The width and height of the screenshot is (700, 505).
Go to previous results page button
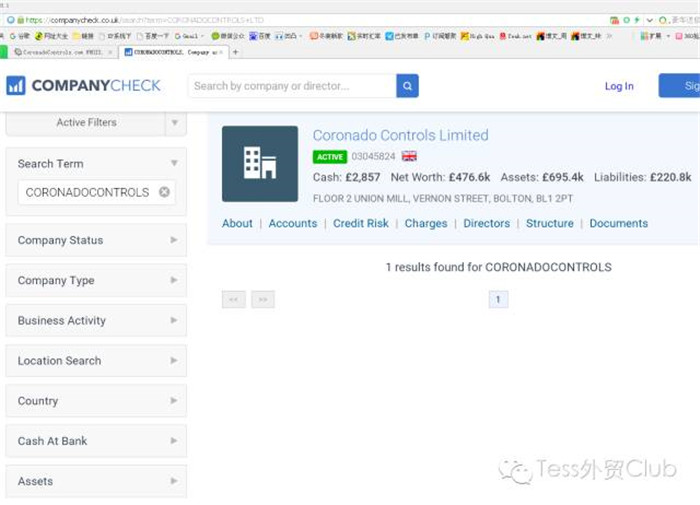click(x=233, y=300)
